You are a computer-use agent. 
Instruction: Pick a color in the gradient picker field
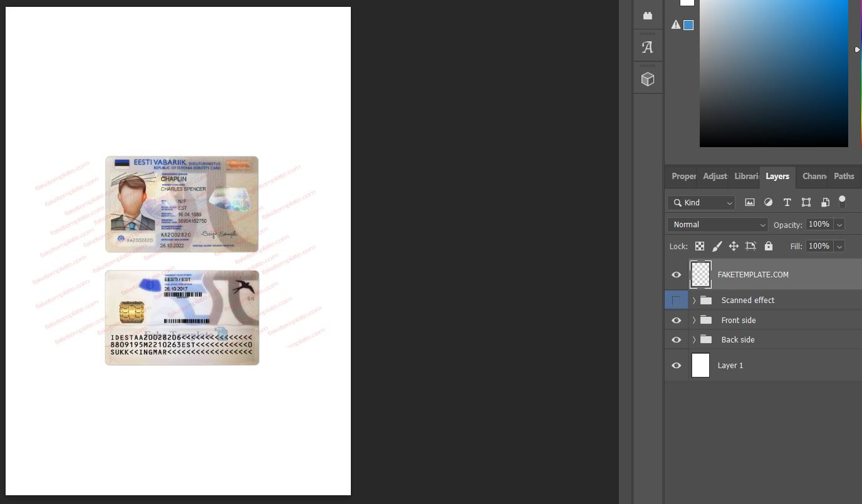(774, 72)
